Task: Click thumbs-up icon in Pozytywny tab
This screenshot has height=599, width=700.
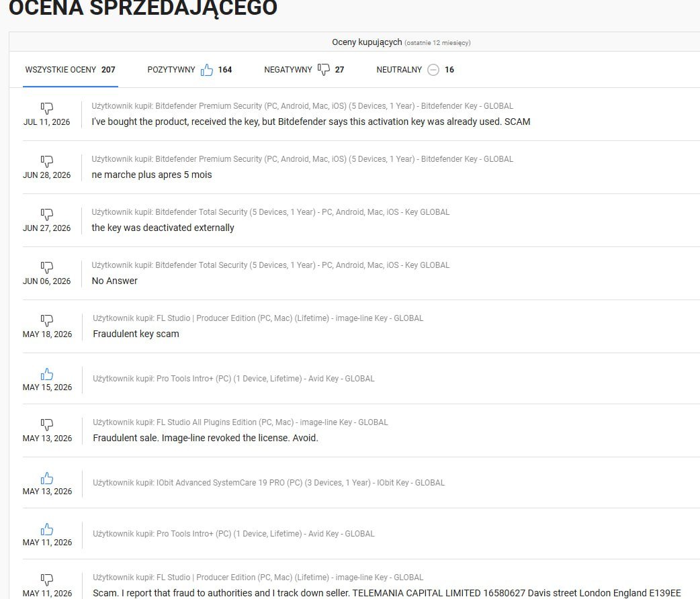Action: pos(207,70)
